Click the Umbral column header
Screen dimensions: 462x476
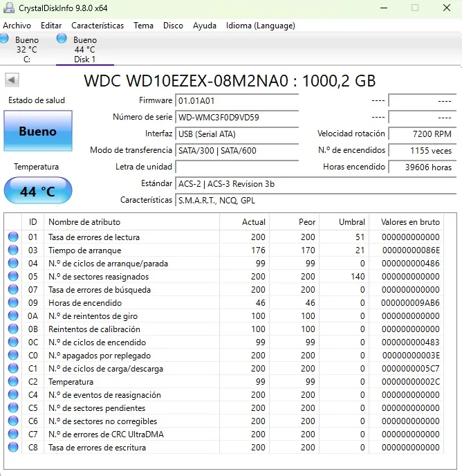point(344,222)
